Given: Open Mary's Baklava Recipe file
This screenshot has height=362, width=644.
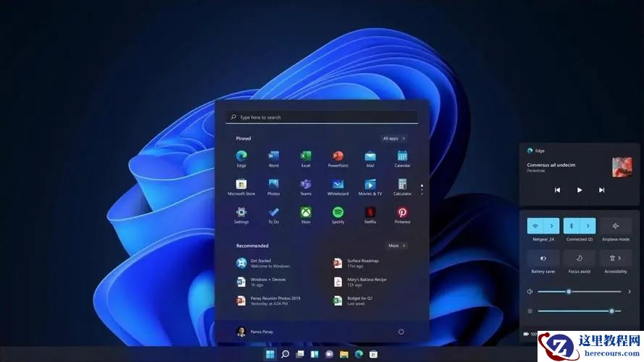Looking at the screenshot, I should (360, 282).
